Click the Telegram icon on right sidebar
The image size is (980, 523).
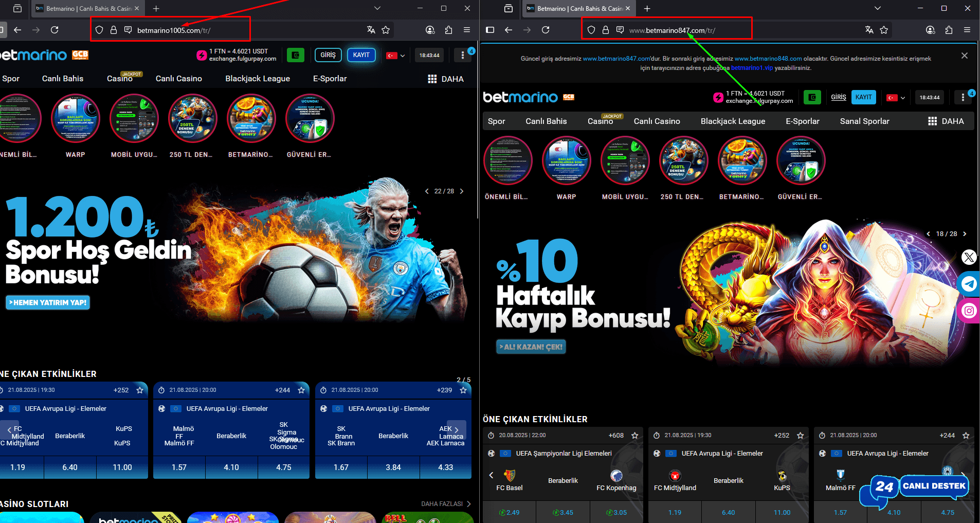click(969, 284)
